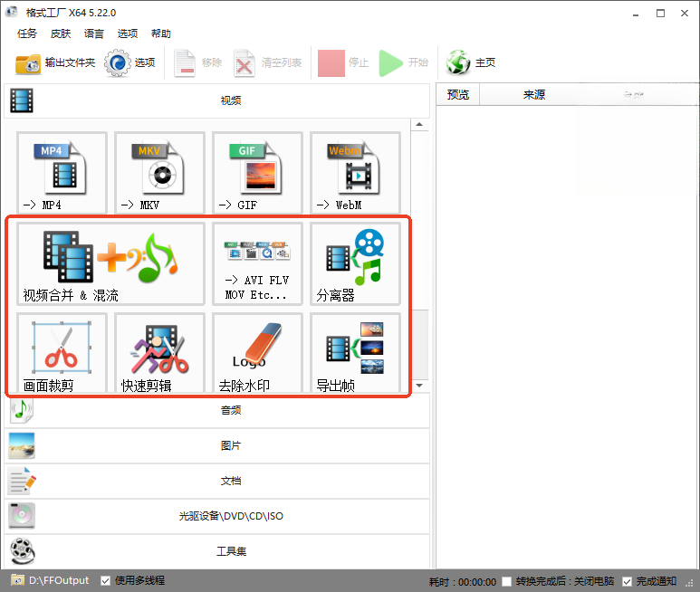Screen dimensions: 700x592
Task: Open the 导出帧 export frames tool
Action: (x=355, y=353)
